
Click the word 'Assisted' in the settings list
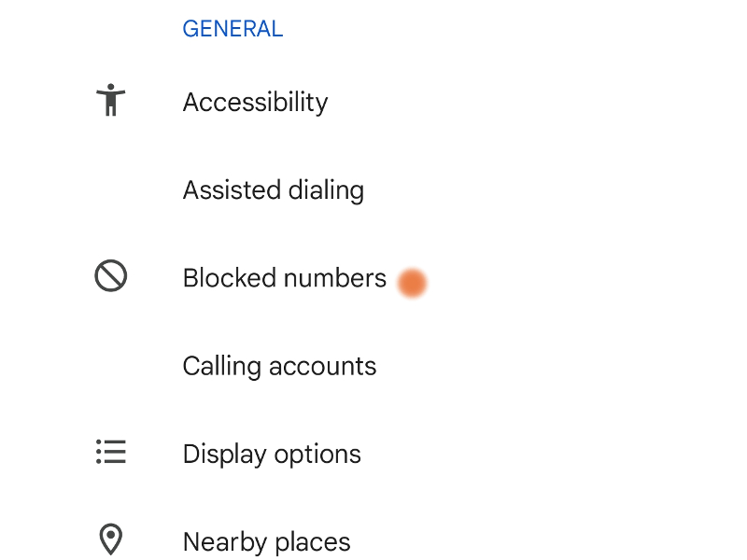(x=232, y=189)
